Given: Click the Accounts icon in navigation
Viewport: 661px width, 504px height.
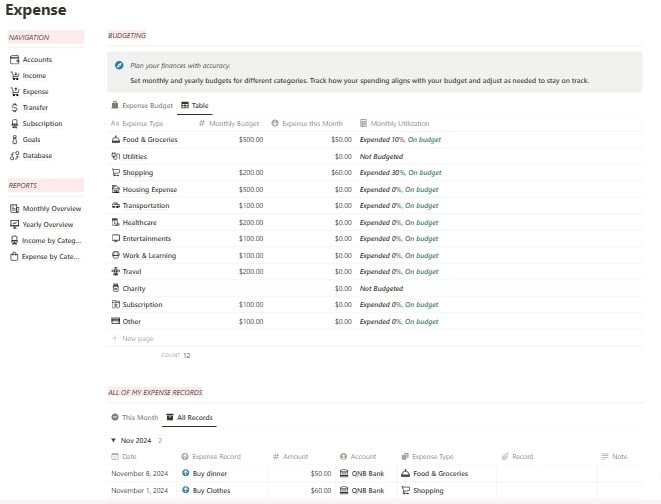Looking at the screenshot, I should [x=13, y=60].
